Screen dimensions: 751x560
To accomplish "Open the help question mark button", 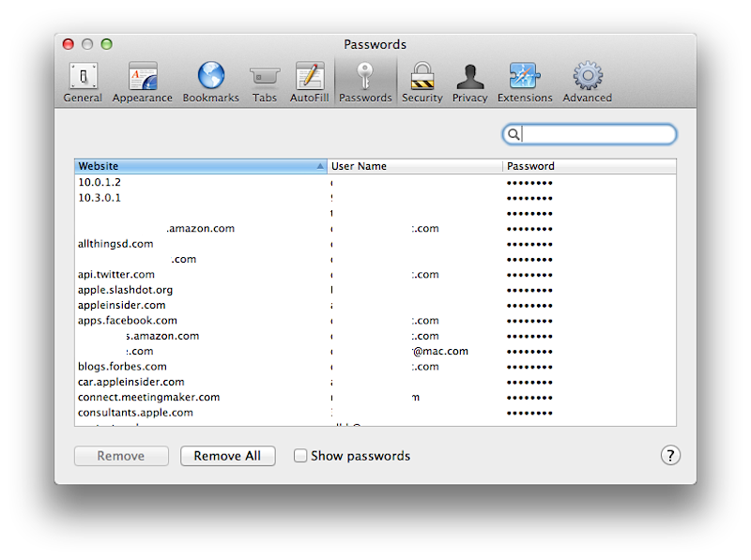I will pos(670,455).
